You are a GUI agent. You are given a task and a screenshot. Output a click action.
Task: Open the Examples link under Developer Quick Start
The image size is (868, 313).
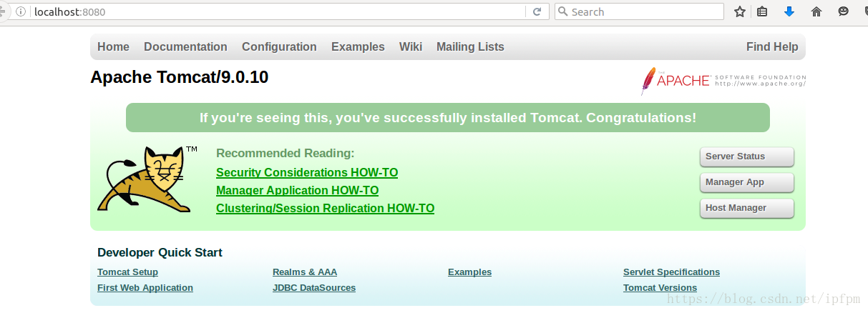[x=469, y=272]
